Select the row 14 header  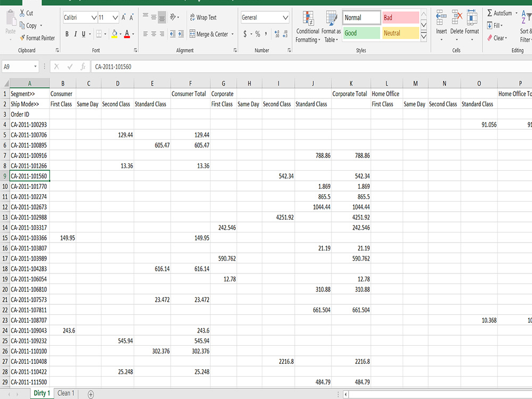point(5,228)
